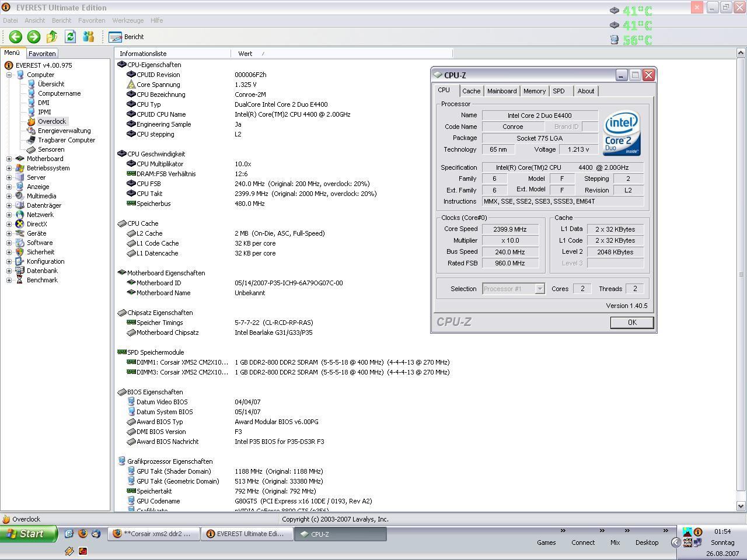Click the Software tree icon
This screenshot has width=747, height=560.
click(20, 243)
